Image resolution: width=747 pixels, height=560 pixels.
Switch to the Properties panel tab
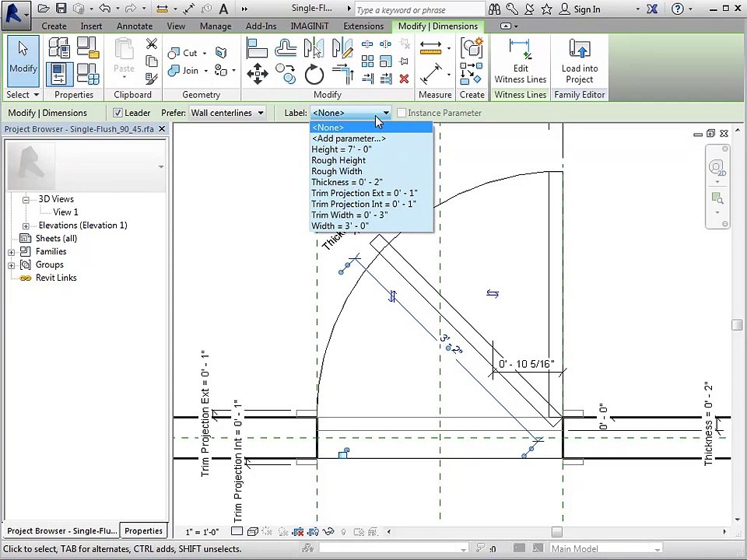143,531
